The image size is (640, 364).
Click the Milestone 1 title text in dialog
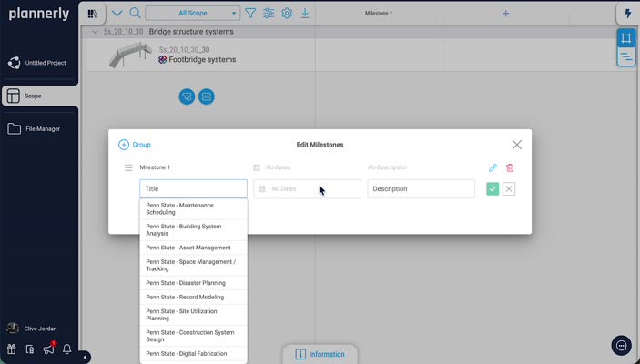click(155, 167)
